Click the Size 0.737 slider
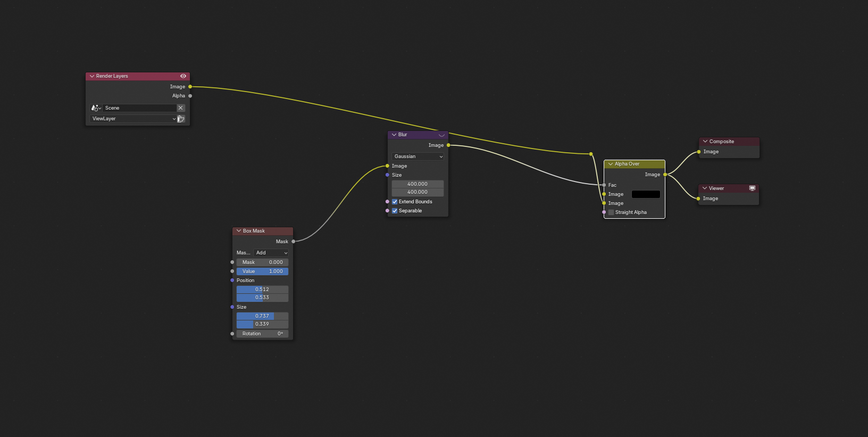 point(263,316)
